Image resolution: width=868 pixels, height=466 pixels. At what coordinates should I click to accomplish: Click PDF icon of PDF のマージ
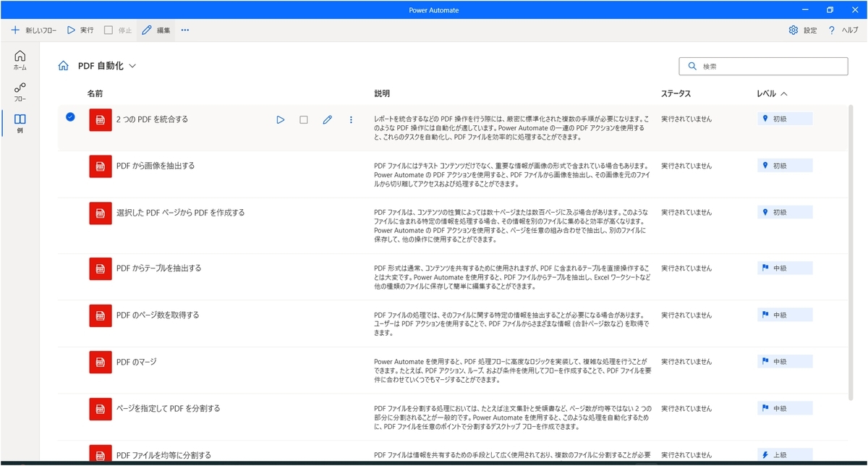point(101,362)
